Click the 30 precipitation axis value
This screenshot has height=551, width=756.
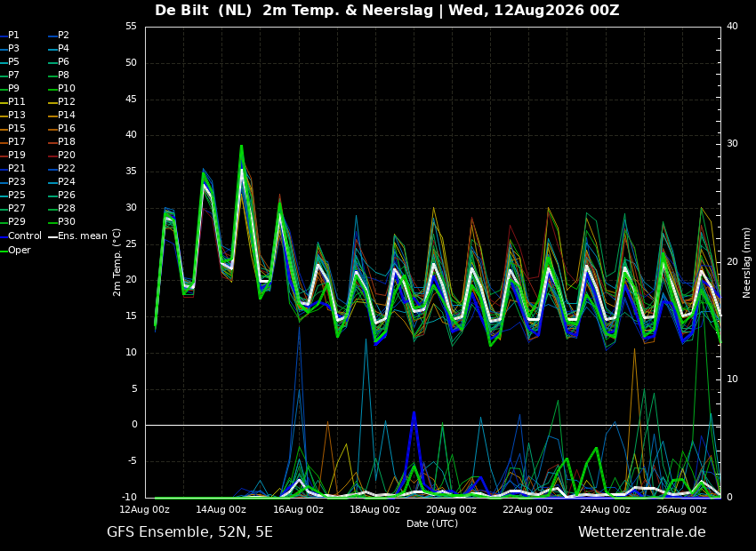coord(732,144)
